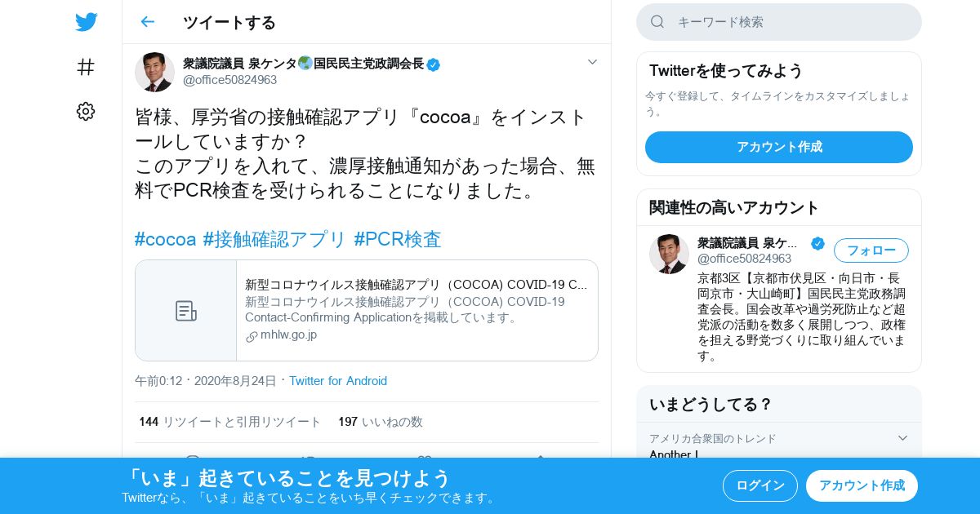View the 144 retweets and quote retweets
The image size is (980, 514).
pos(230,422)
